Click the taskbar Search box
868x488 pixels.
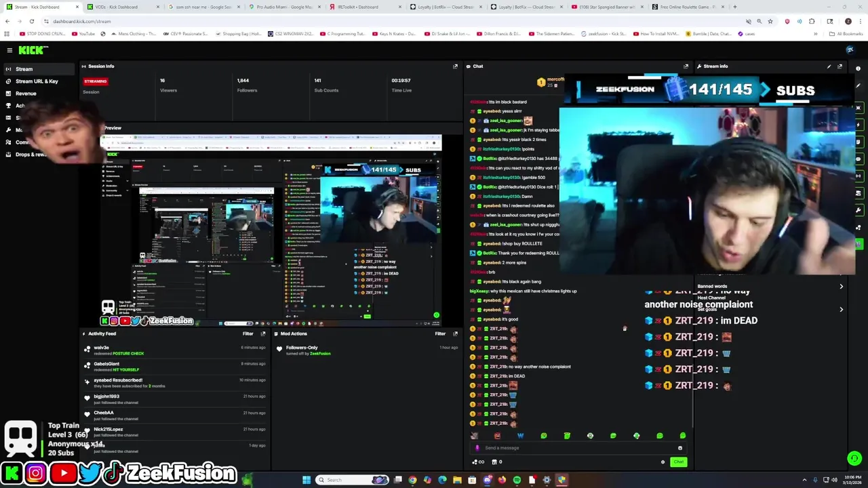(353, 480)
